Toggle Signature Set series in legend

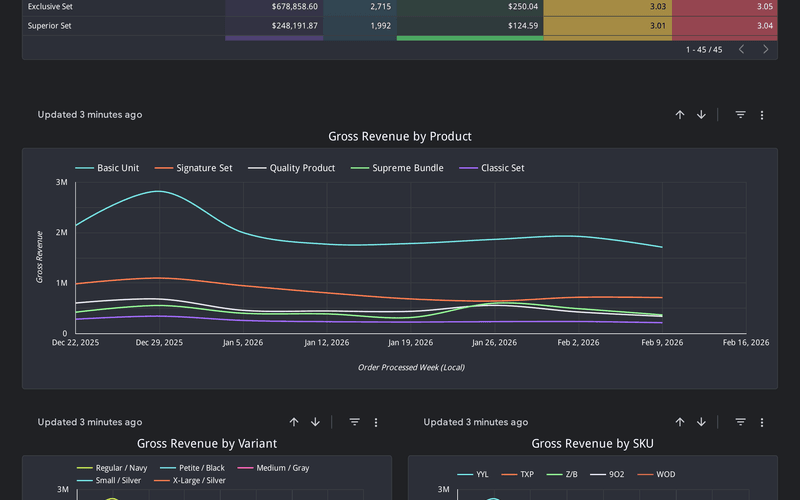click(x=204, y=168)
